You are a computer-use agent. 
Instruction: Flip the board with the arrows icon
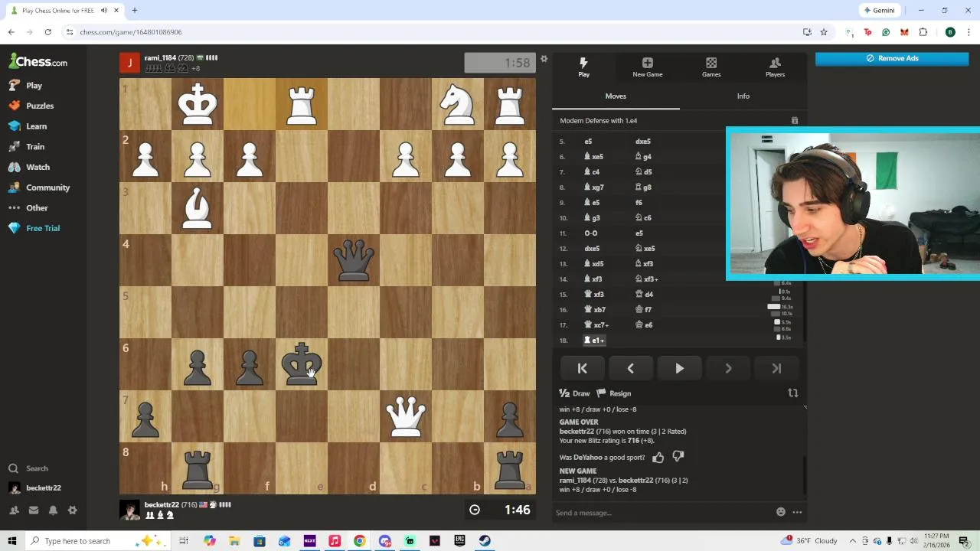click(x=793, y=393)
